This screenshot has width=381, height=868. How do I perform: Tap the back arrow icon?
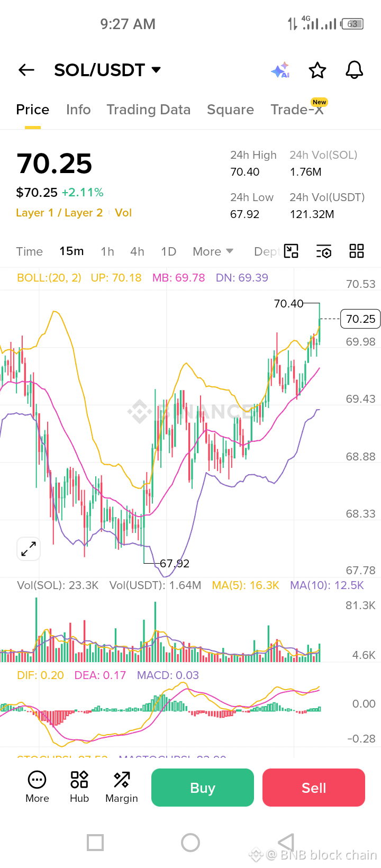(x=26, y=70)
